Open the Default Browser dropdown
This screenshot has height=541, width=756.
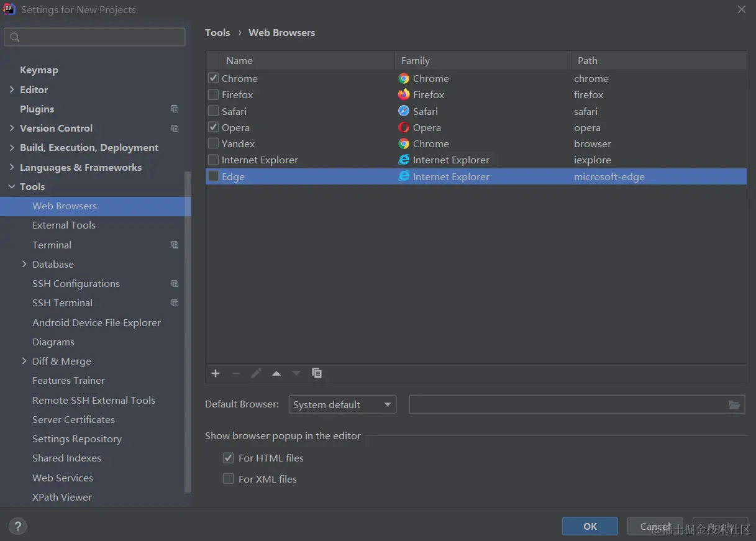(342, 404)
